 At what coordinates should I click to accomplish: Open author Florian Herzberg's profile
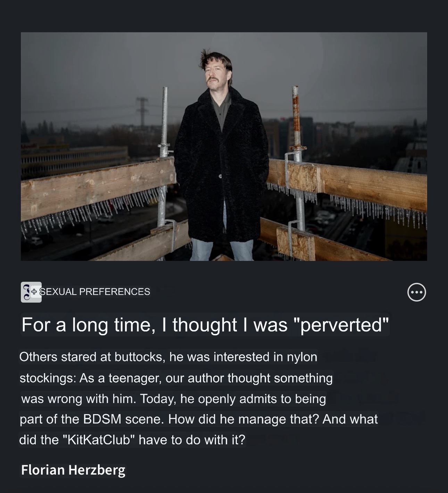[73, 470]
